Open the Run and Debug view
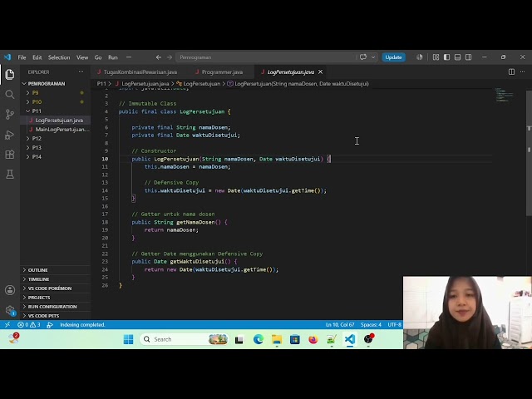This screenshot has height=399, width=532. point(10,135)
